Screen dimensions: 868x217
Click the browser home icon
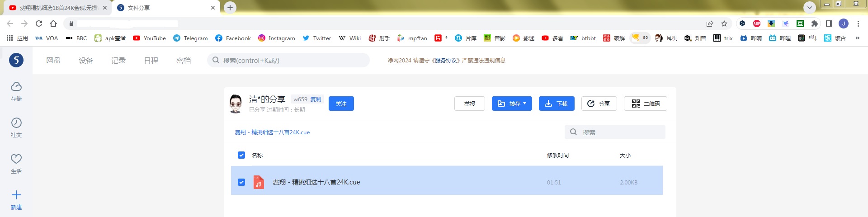53,24
